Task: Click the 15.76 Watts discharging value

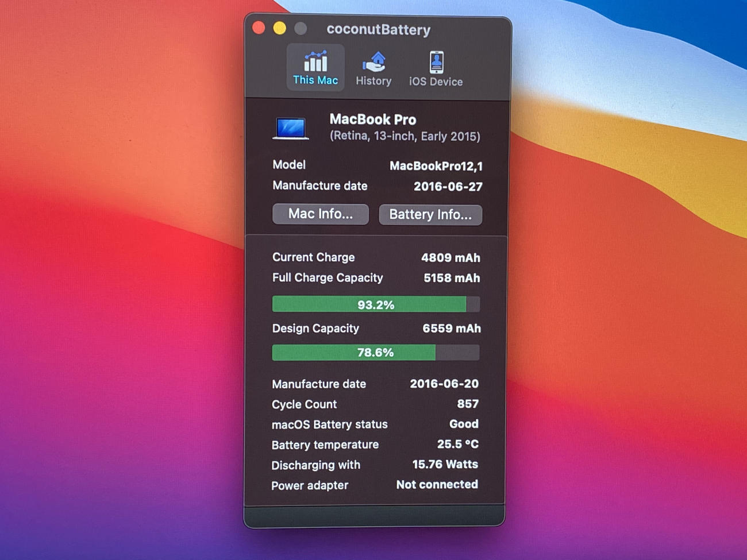Action: point(445,464)
